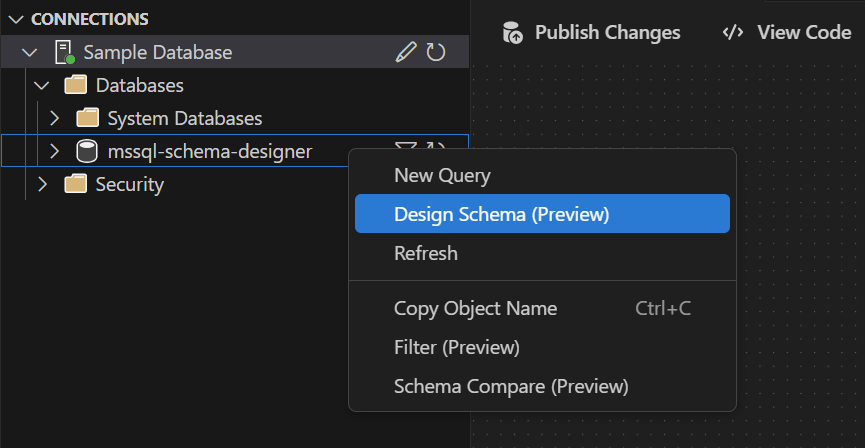Expand the mssql-schema-designer database chevron
This screenshot has height=448, width=865.
tap(54, 151)
